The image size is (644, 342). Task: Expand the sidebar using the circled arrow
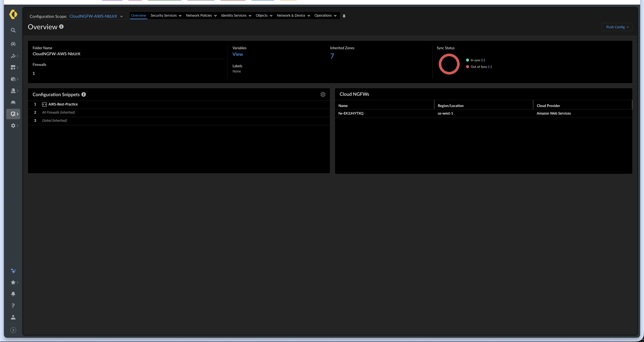tap(13, 330)
